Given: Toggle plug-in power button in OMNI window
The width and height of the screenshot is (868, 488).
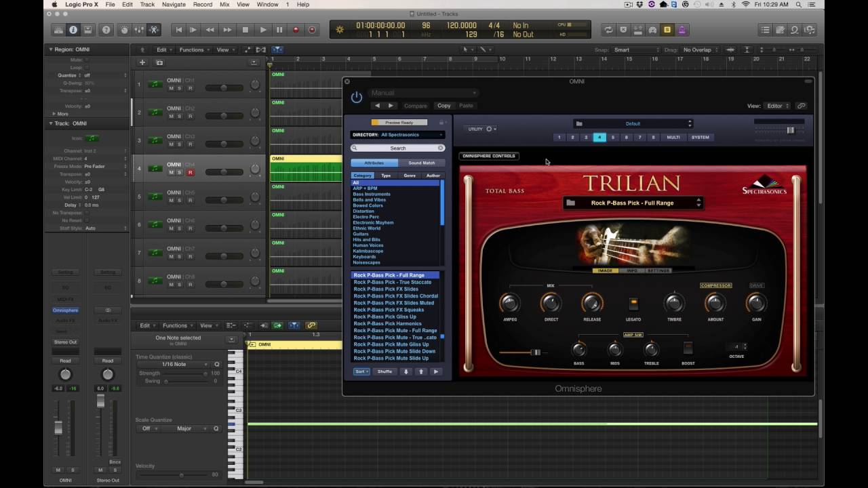Looking at the screenshot, I should point(356,98).
